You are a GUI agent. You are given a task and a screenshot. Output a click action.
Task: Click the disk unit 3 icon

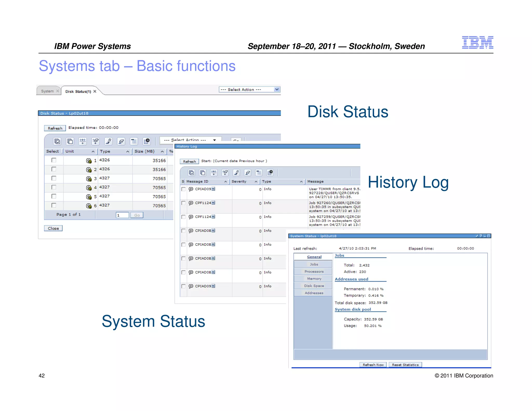89,179
